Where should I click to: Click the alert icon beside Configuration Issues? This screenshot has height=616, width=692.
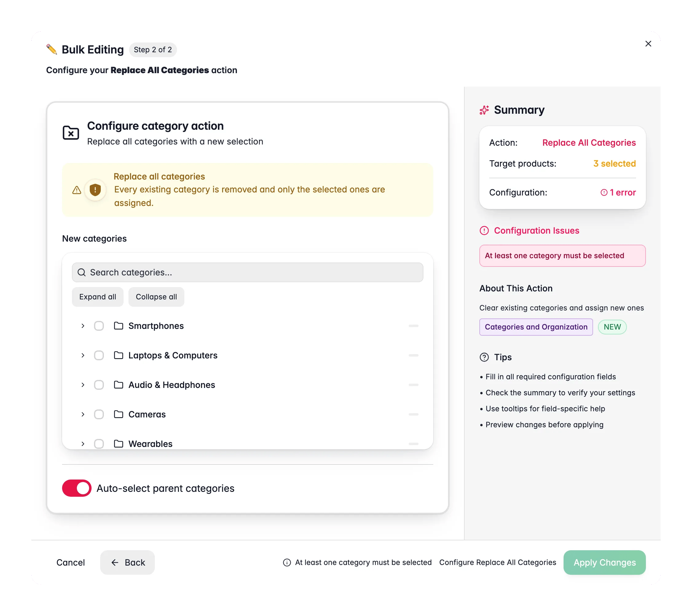pos(484,231)
